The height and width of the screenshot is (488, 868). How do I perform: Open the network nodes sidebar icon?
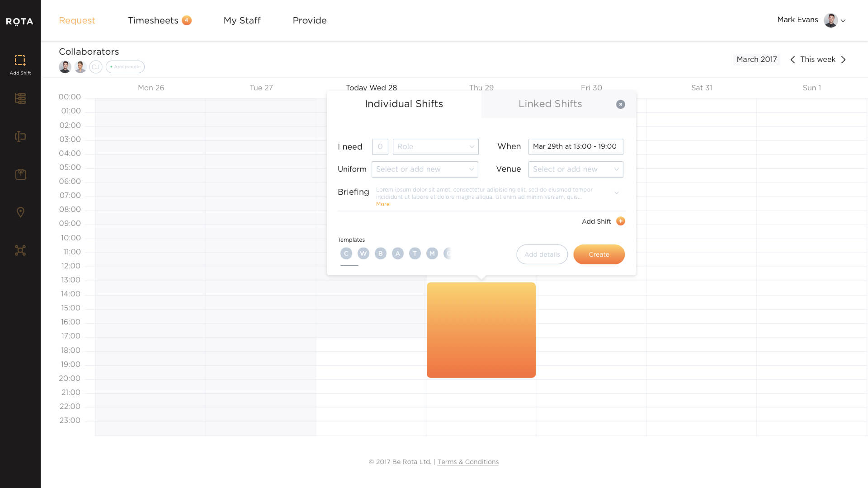tap(20, 250)
